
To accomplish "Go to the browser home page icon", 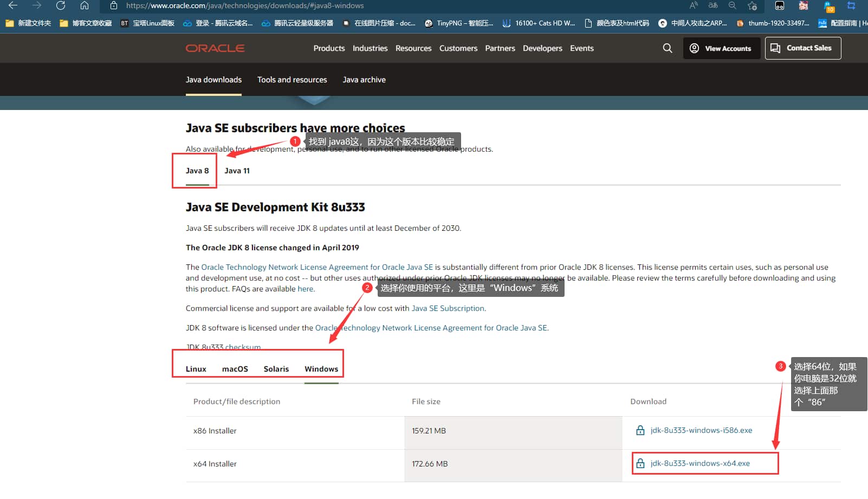I will point(85,5).
